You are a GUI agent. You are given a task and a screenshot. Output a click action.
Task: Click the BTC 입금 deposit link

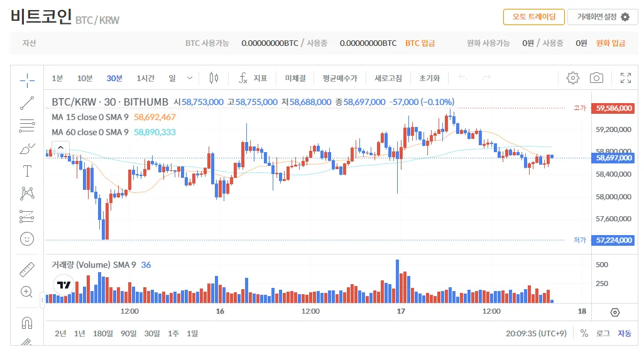pyautogui.click(x=420, y=43)
